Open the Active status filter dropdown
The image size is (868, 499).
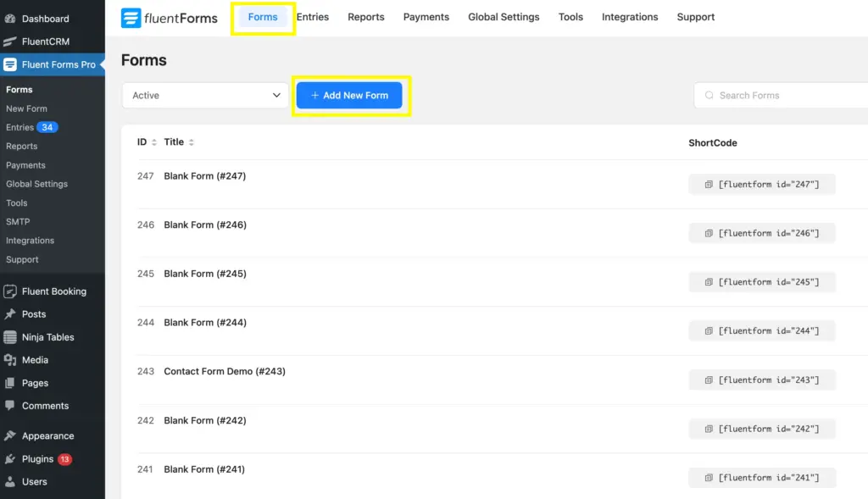[204, 95]
